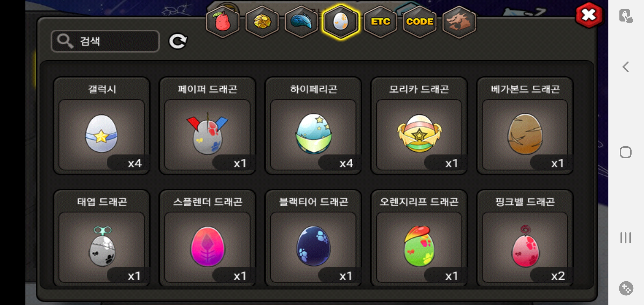Select the egg inventory tab
Image resolution: width=644 pixels, height=305 pixels.
(x=341, y=22)
